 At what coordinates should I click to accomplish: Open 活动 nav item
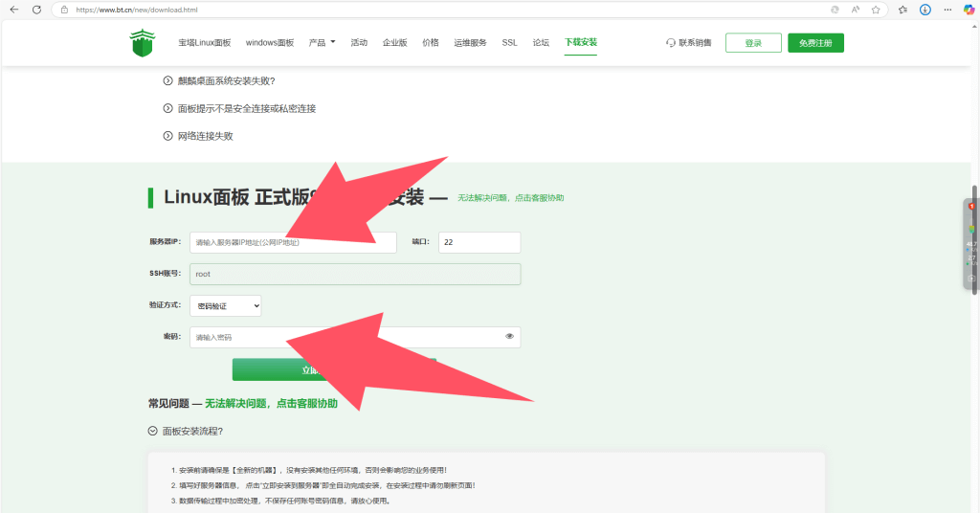click(359, 42)
